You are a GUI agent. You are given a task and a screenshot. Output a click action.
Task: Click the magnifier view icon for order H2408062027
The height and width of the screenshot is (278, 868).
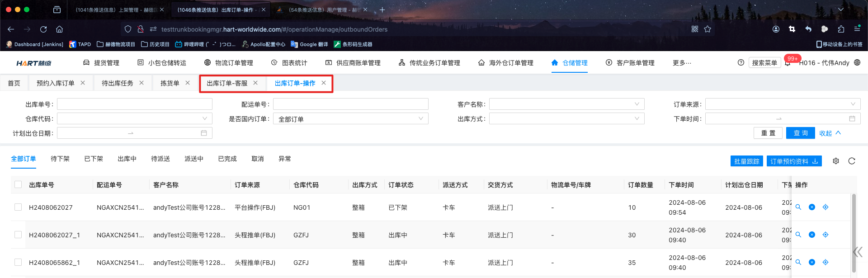798,207
